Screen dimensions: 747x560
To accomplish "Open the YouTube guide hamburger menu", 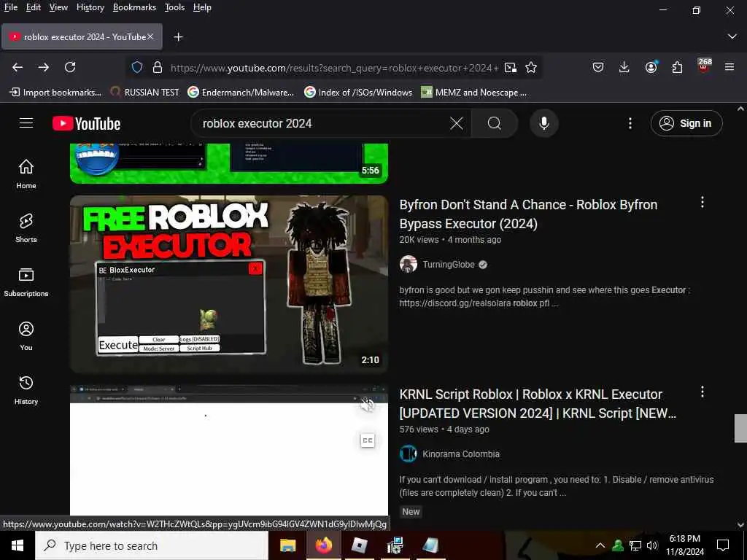I will pos(26,123).
